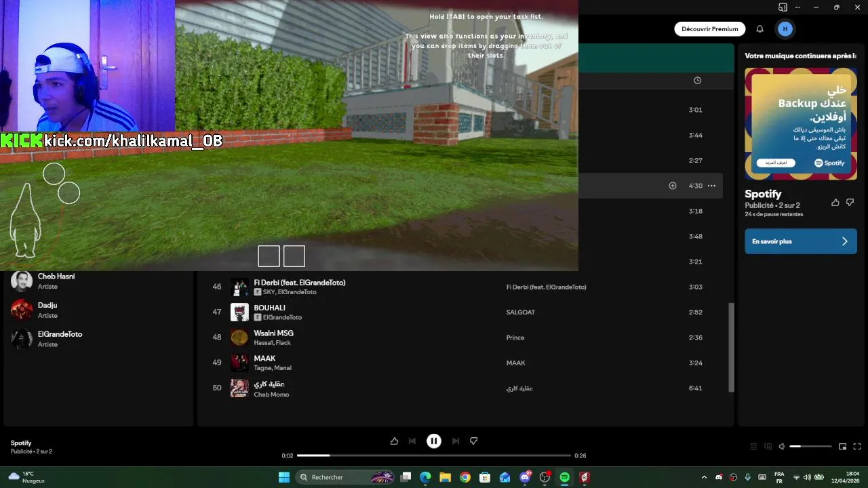The image size is (868, 488).
Task: Click the right inventory slot in the game
Action: click(x=294, y=256)
